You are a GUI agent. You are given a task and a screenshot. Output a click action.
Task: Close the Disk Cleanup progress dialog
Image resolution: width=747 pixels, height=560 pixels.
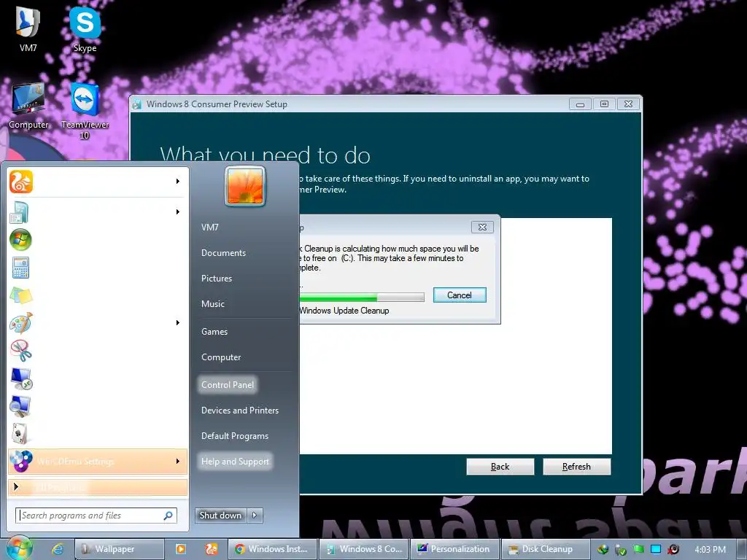[x=482, y=227]
